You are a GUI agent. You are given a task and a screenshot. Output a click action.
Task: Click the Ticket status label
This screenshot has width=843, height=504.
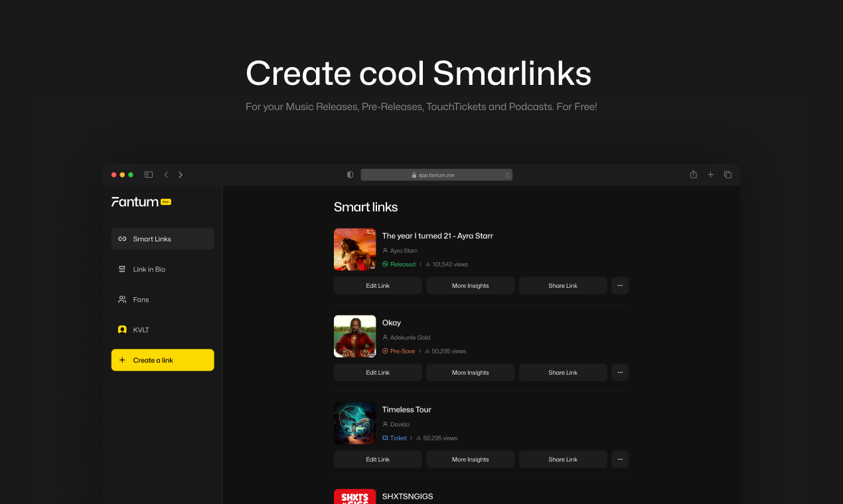click(x=395, y=438)
